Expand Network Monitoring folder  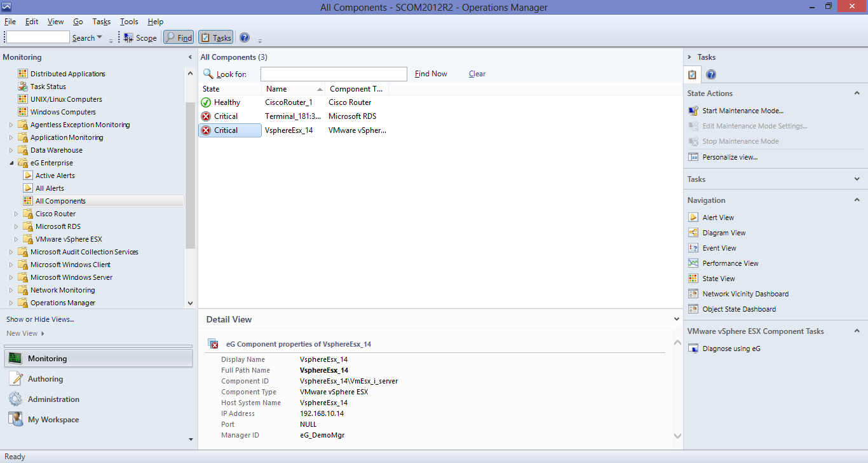(11, 290)
